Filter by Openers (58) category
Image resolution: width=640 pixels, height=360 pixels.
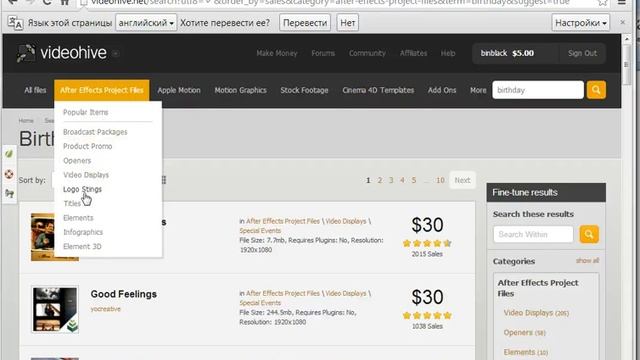click(524, 332)
